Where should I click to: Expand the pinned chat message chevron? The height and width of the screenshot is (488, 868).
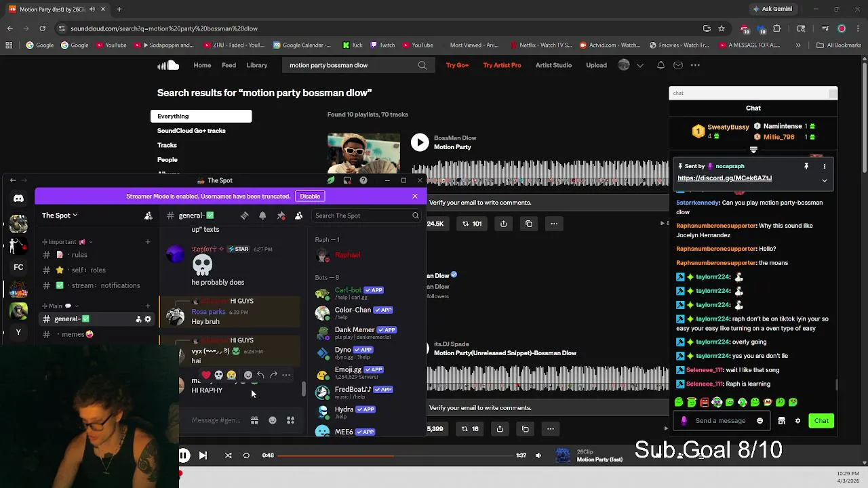click(825, 180)
